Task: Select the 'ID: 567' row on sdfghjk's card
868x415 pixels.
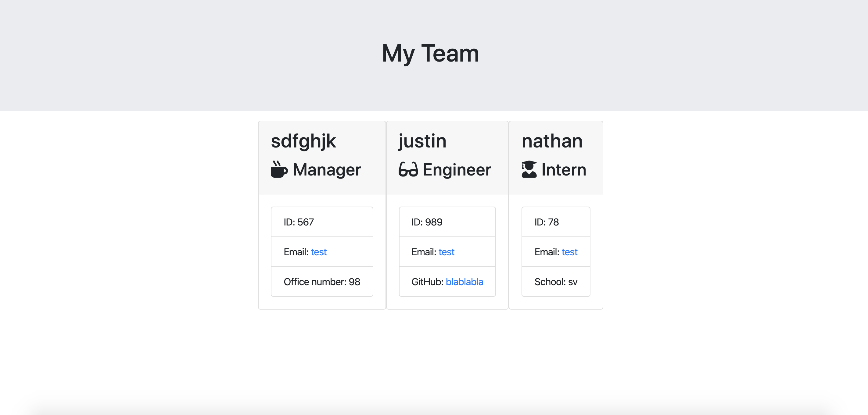Action: click(x=322, y=222)
